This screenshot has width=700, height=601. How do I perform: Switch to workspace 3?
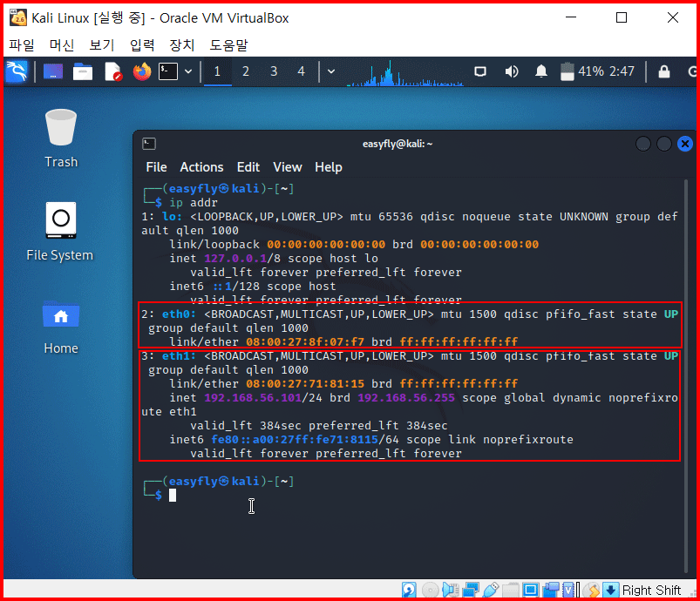pos(274,71)
